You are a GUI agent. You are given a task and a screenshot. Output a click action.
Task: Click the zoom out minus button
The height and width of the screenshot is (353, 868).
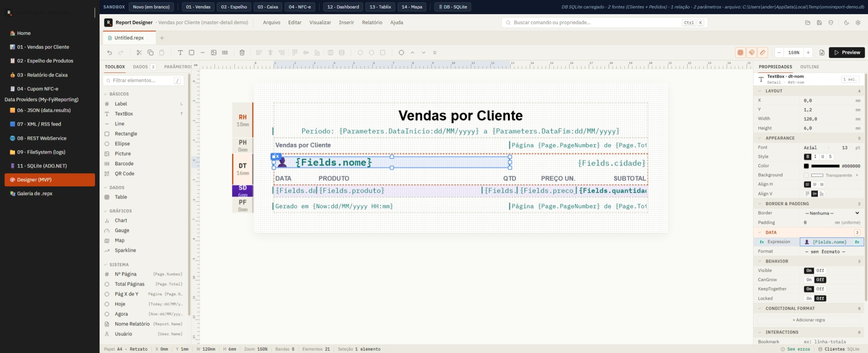[779, 53]
